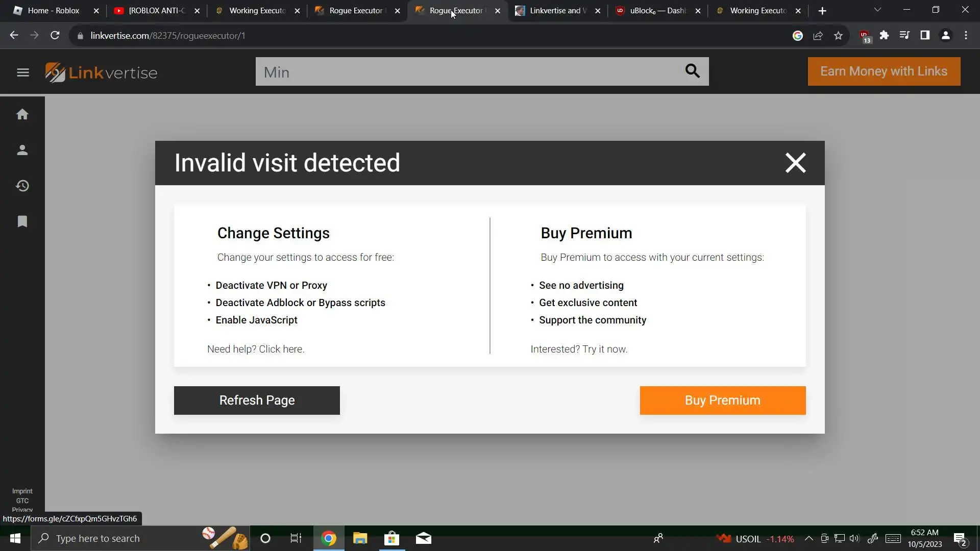The width and height of the screenshot is (980, 551).
Task: Expand the tab search dropdown arrow
Action: coord(877,10)
